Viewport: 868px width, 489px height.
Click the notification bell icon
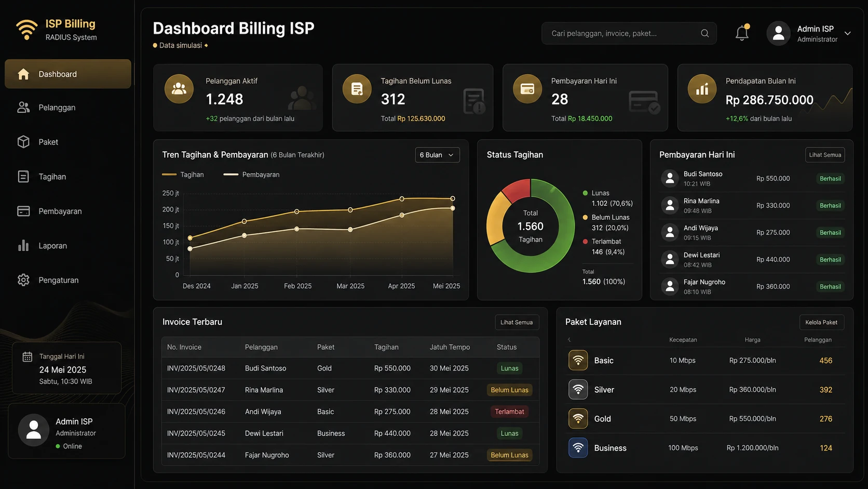click(742, 33)
